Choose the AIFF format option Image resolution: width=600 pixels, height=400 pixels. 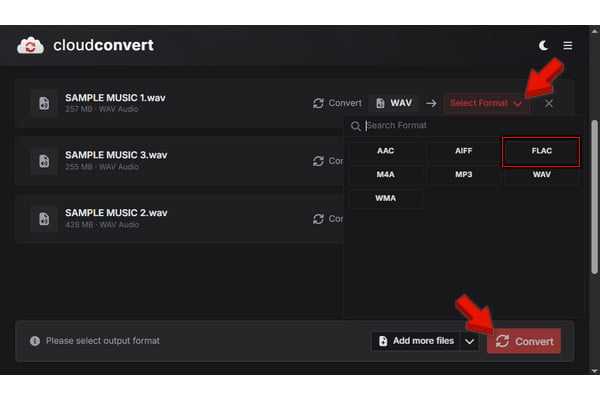pyautogui.click(x=463, y=151)
